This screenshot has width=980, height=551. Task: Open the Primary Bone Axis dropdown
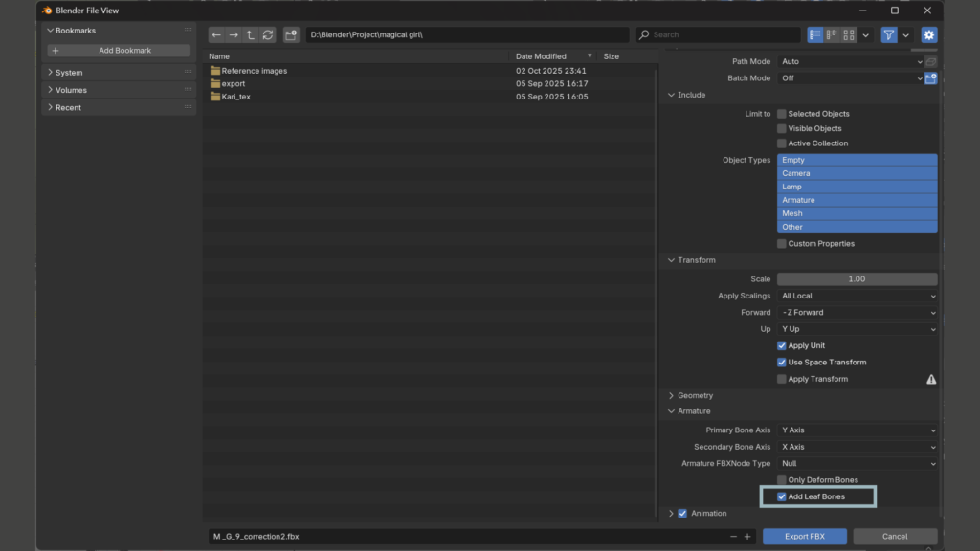point(857,430)
